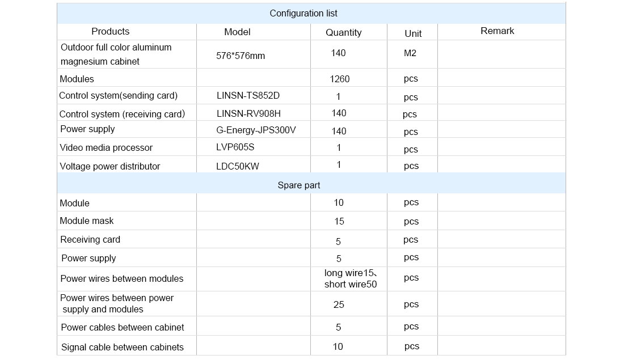Select the Video media processor label
Viewport: 624px width, 364px height.
[106, 147]
